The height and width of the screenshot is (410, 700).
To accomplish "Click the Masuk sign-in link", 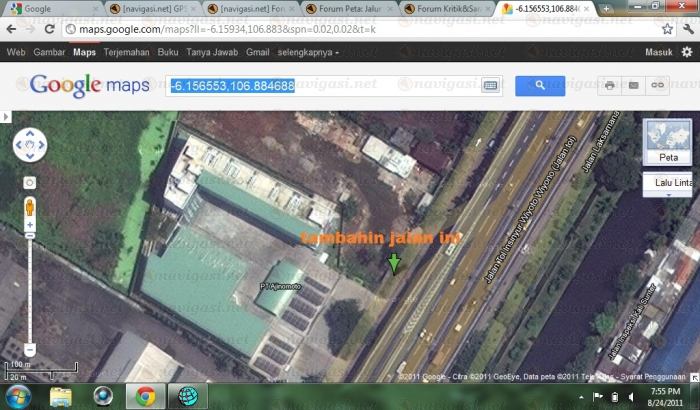I will (659, 52).
